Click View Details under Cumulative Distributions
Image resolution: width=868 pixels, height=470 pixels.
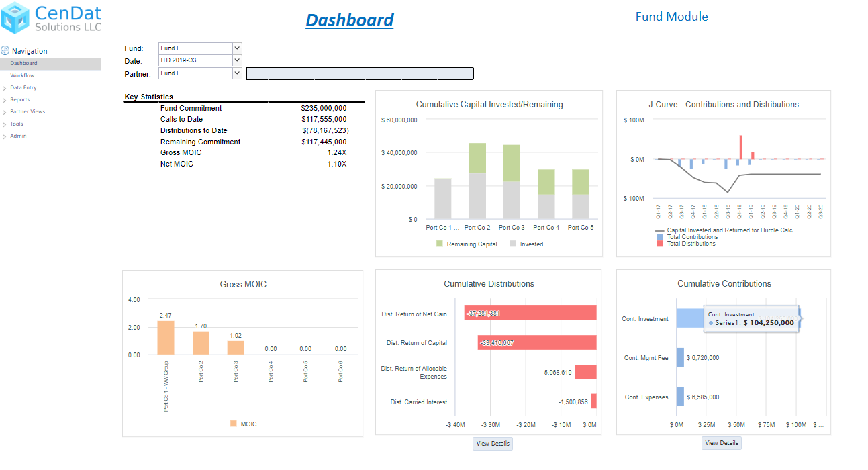point(492,444)
